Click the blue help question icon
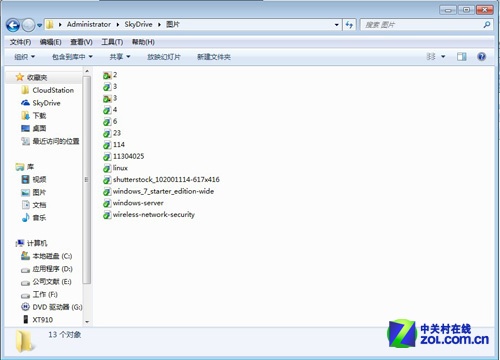The width and height of the screenshot is (500, 360). coord(481,57)
